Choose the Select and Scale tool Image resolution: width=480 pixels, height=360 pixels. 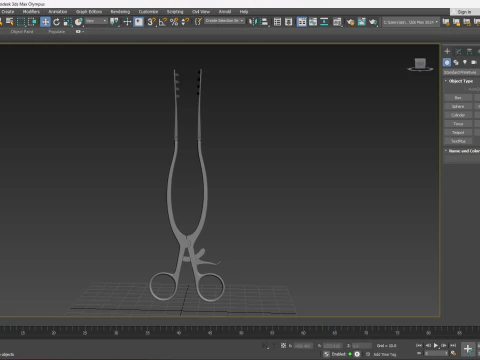67,22
